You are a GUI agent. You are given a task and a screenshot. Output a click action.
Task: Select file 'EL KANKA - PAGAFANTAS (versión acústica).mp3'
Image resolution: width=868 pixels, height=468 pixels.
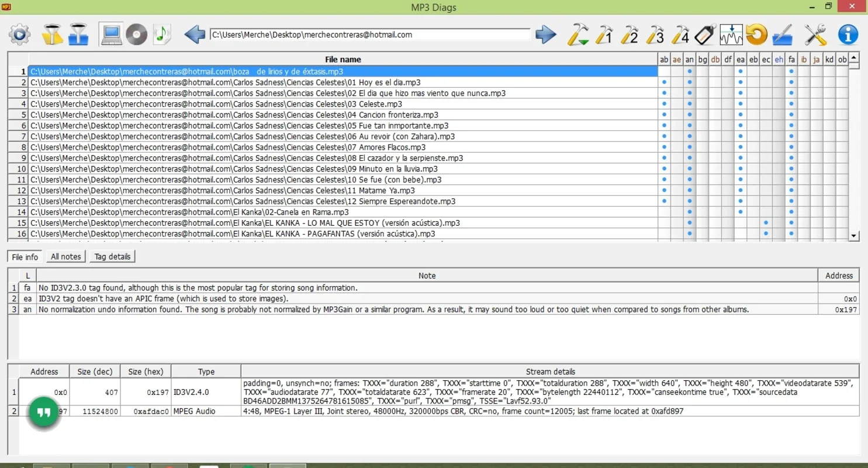(x=343, y=234)
